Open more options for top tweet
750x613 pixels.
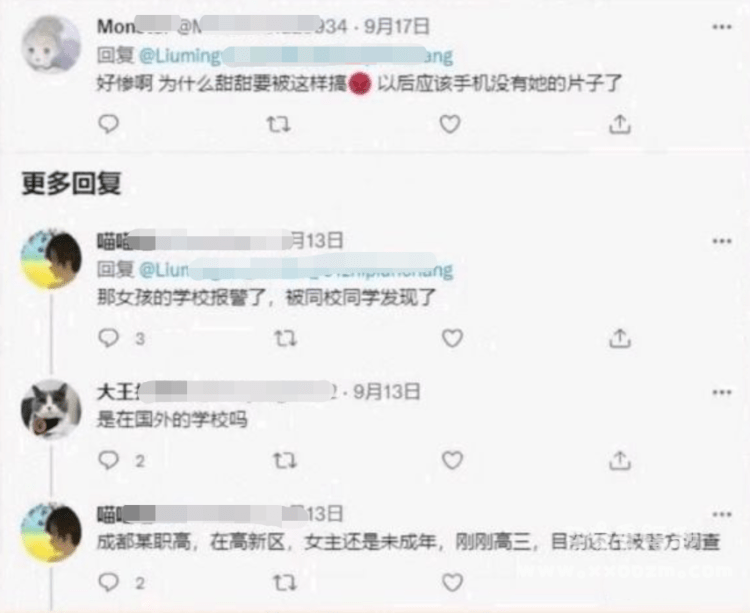coord(722,27)
